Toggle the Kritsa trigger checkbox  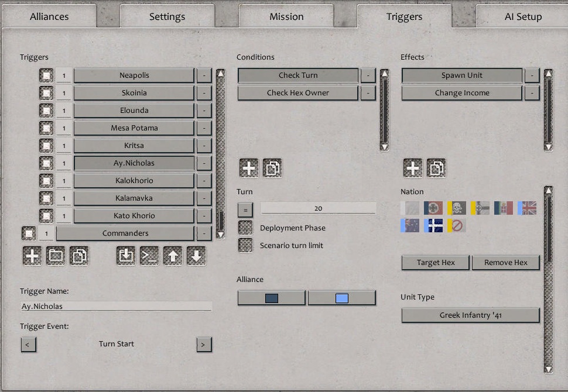tap(46, 146)
